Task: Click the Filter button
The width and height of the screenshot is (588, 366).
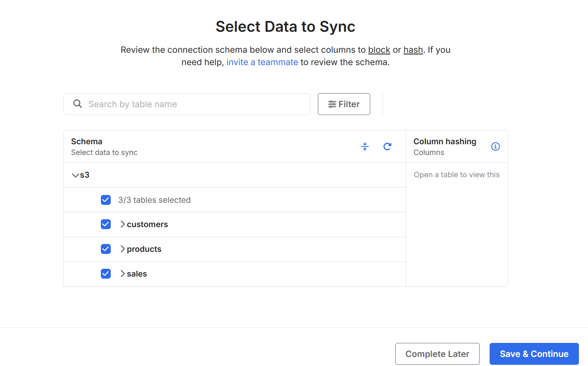Action: point(344,104)
